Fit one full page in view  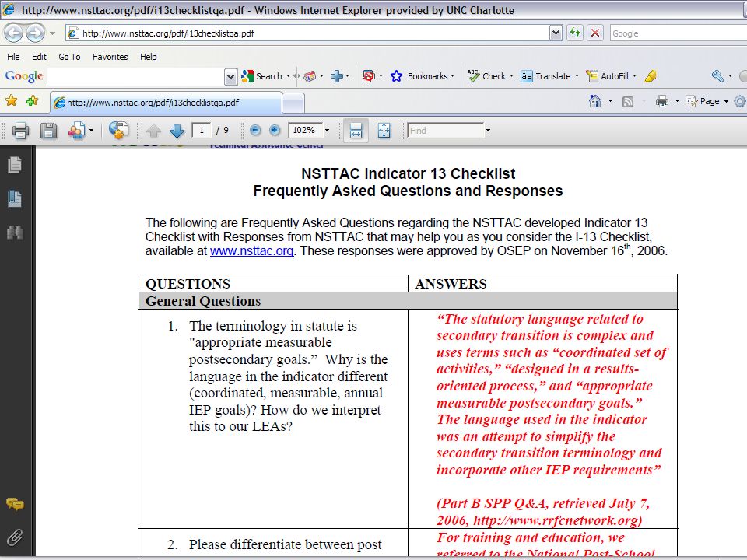pos(384,130)
